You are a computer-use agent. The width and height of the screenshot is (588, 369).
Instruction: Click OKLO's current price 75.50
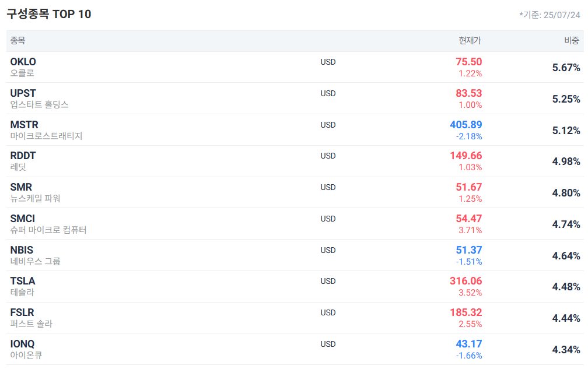click(x=467, y=61)
